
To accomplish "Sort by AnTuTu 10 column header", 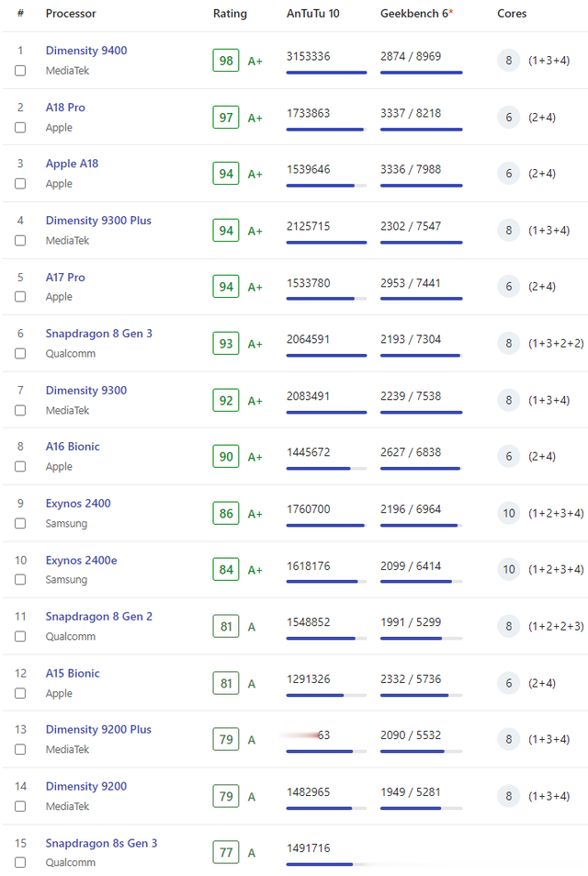I will [x=313, y=14].
